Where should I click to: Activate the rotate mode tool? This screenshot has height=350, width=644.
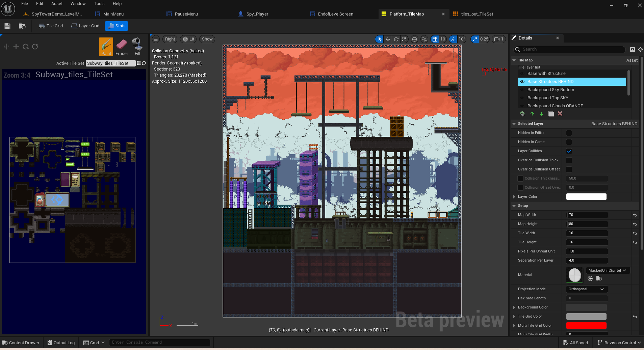396,39
